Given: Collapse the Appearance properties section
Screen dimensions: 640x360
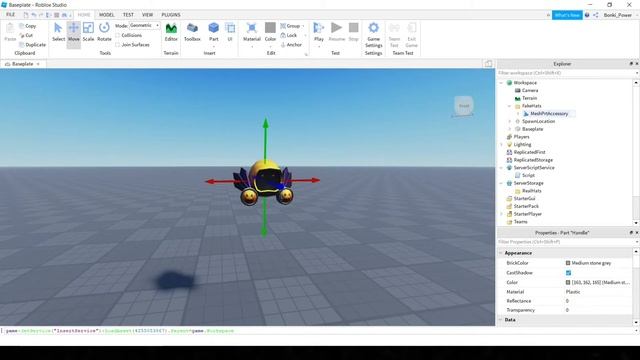Looking at the screenshot, I should point(501,253).
